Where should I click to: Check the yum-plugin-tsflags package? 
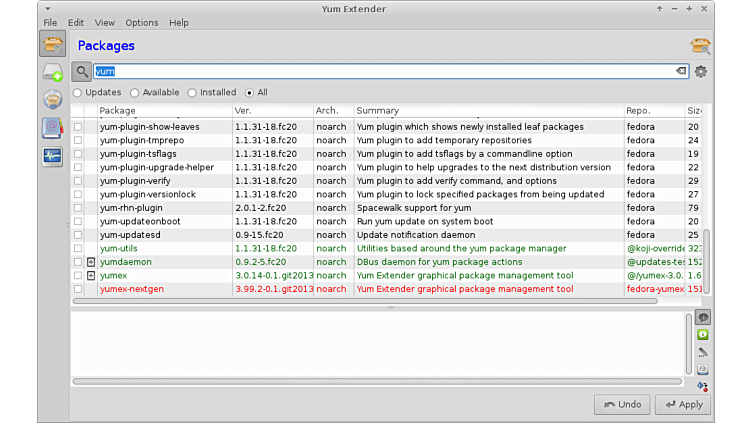(78, 154)
